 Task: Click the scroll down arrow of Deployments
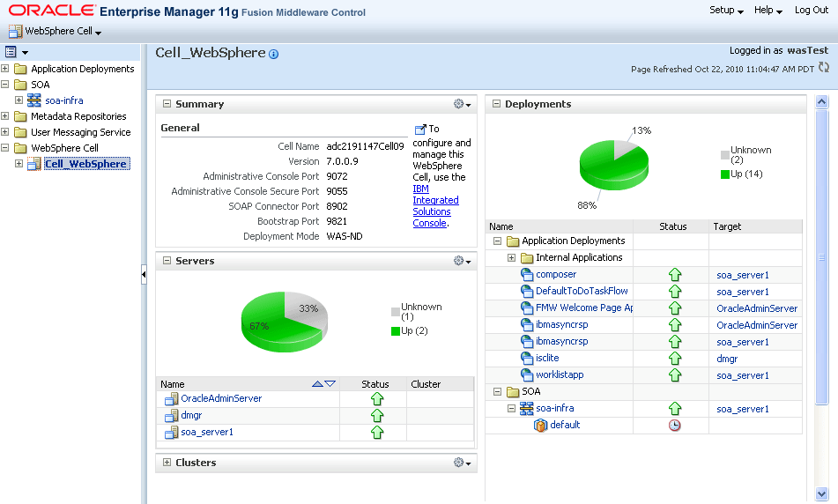point(822,494)
